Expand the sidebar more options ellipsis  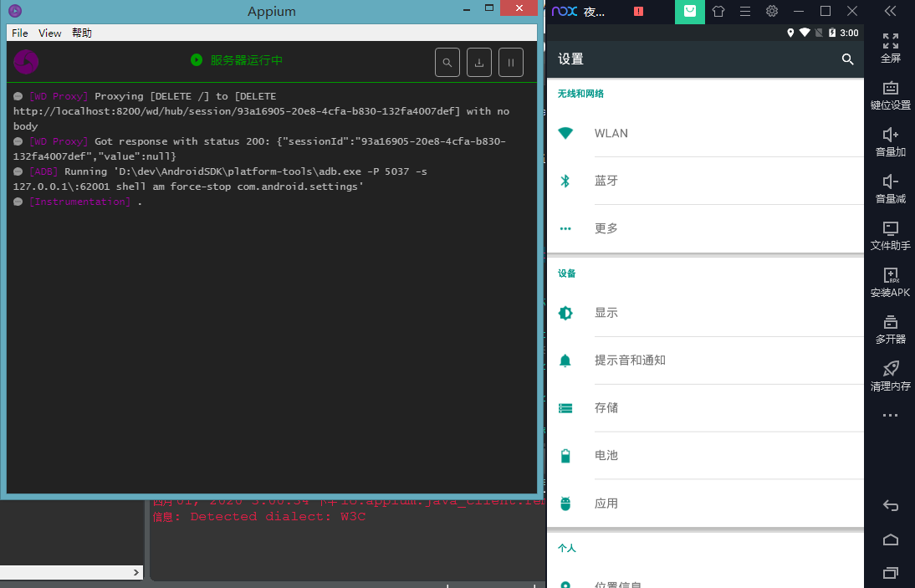pyautogui.click(x=890, y=416)
